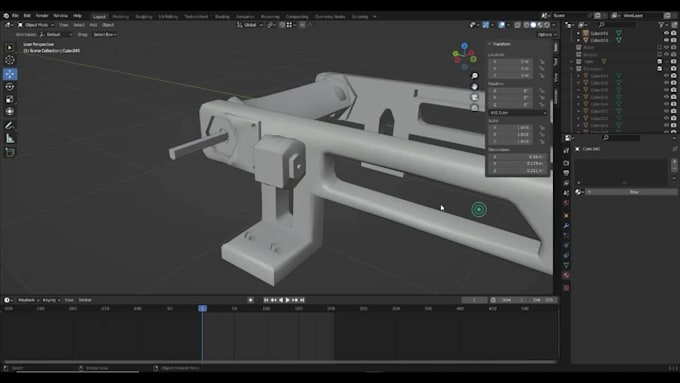
Task: Open the Particles properties tab
Action: pyautogui.click(x=566, y=236)
